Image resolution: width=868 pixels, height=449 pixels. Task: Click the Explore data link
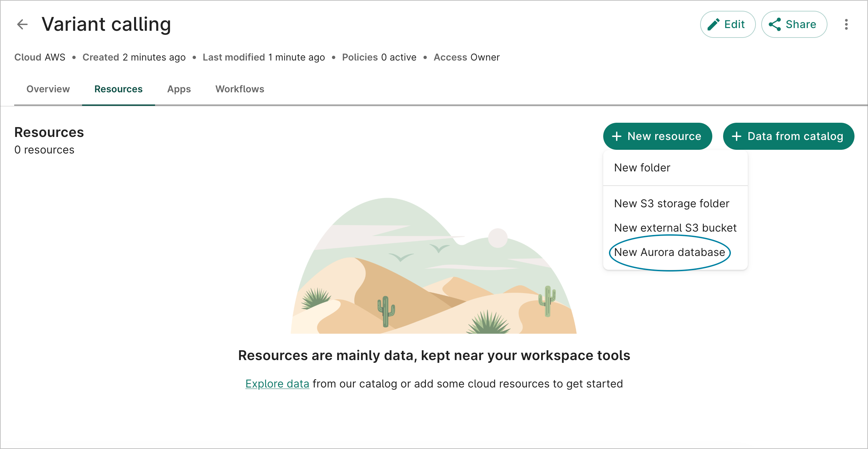click(277, 383)
